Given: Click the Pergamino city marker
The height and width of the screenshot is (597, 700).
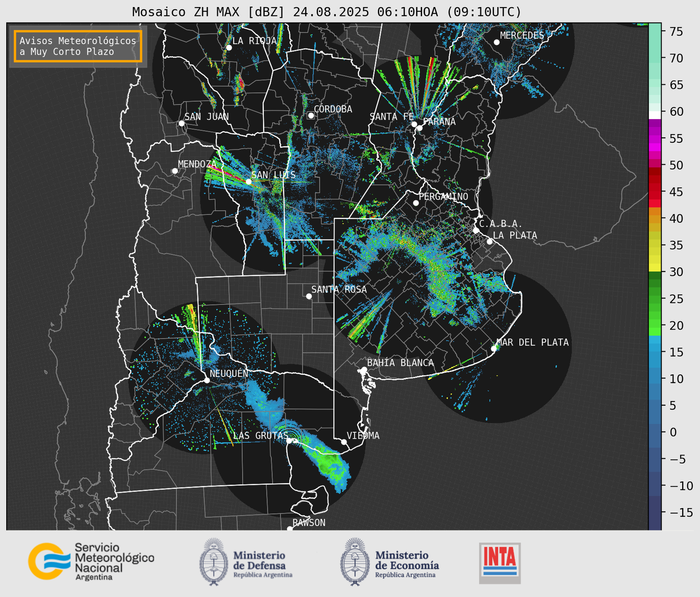Looking at the screenshot, I should pos(416,203).
